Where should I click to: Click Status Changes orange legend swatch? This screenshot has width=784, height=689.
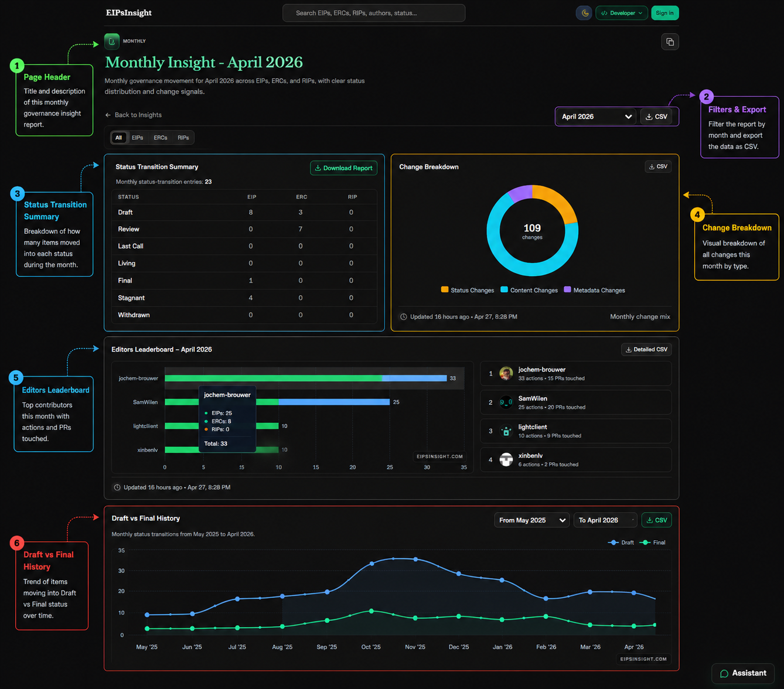(x=445, y=290)
